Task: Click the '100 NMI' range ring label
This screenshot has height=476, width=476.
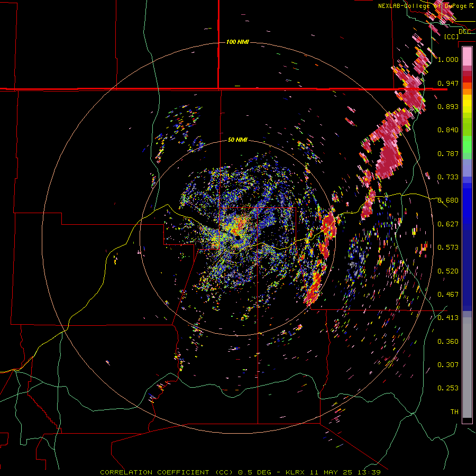Action: click(x=237, y=42)
